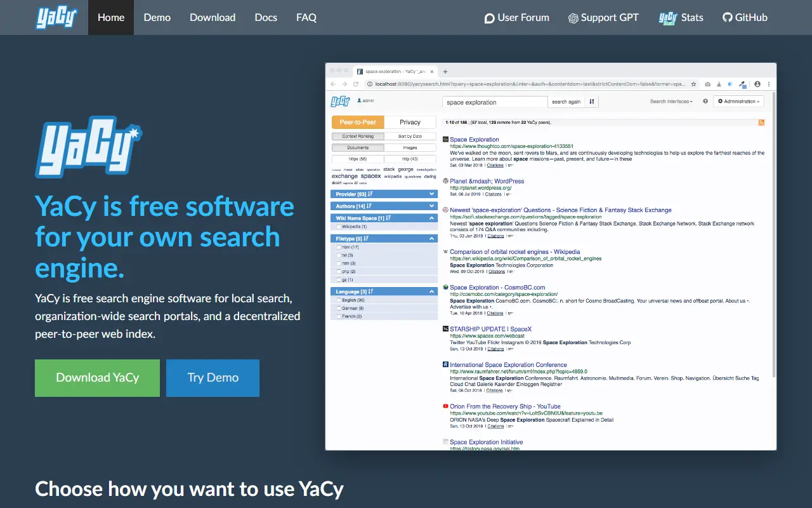Open the User Forum link
The width and height of the screenshot is (812, 508).
coord(516,18)
